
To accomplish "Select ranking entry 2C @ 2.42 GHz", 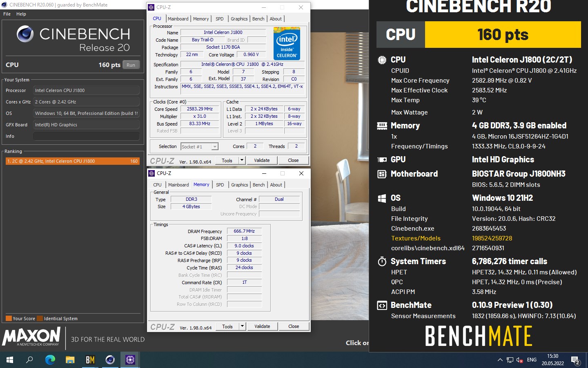I will coord(72,161).
